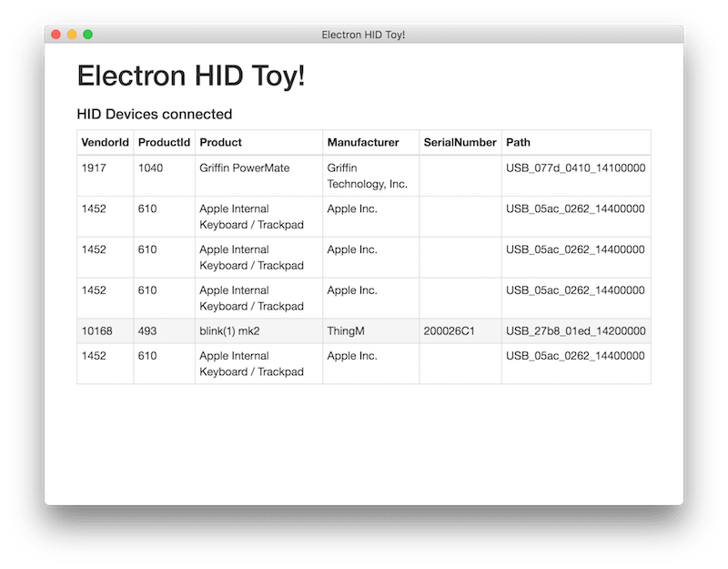The width and height of the screenshot is (728, 569).
Task: Click the HID Devices connected label
Action: click(x=154, y=114)
